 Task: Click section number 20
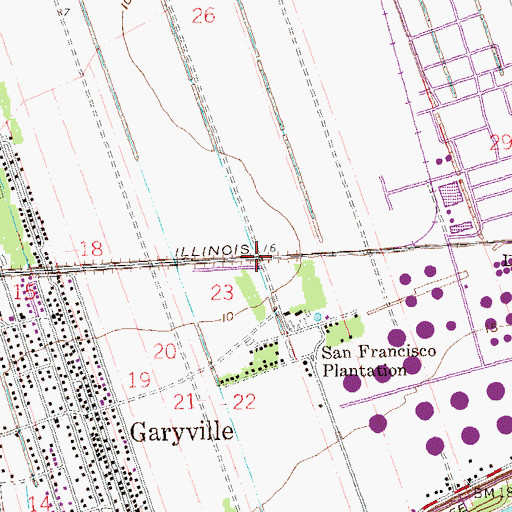point(165,351)
